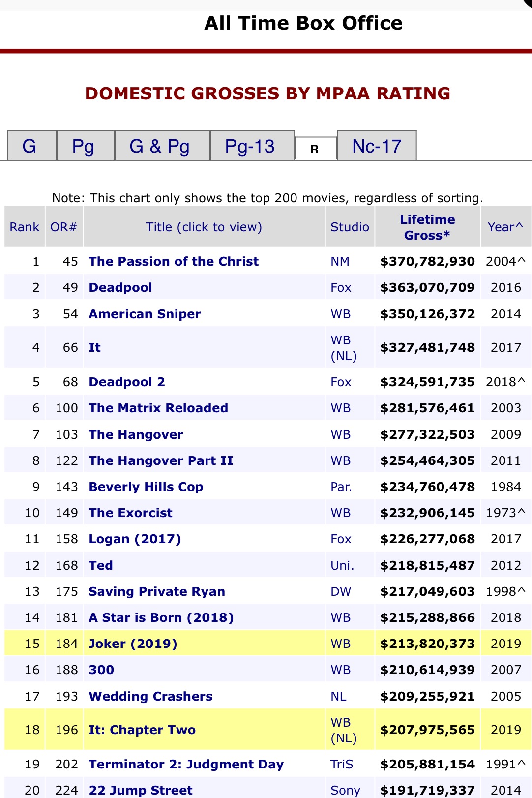Open the Pg rating tab
Screen dimensions: 532x798
(83, 146)
